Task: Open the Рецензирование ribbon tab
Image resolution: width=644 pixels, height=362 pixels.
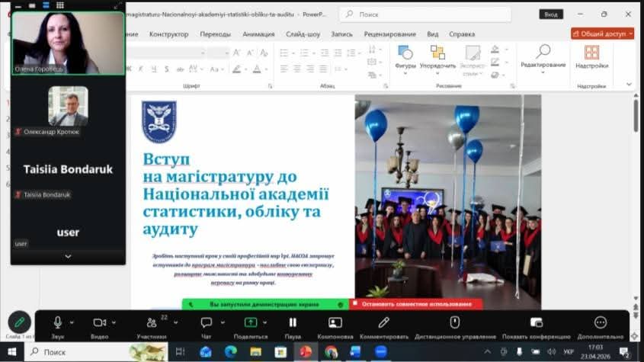Action: [389, 34]
